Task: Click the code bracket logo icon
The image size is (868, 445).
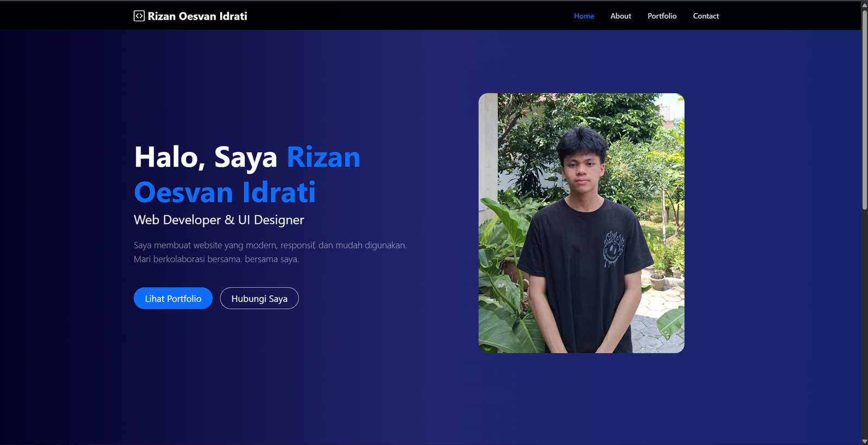Action: pos(139,16)
